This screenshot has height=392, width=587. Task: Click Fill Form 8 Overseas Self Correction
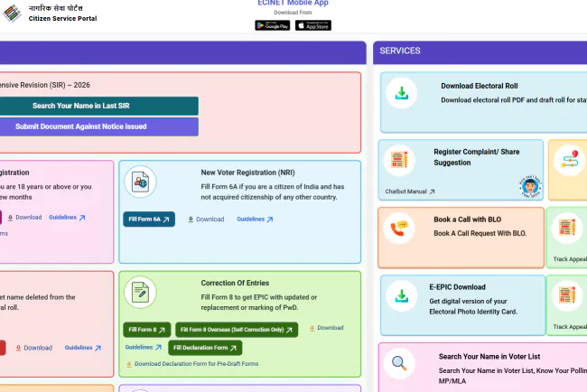pos(237,330)
